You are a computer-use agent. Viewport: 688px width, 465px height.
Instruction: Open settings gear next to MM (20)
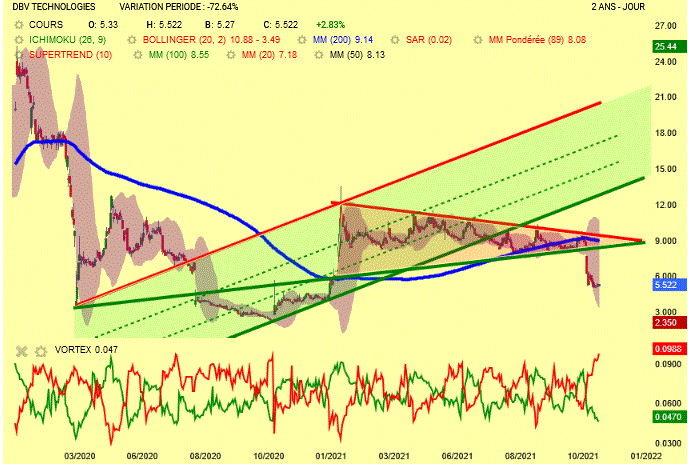tap(231, 55)
